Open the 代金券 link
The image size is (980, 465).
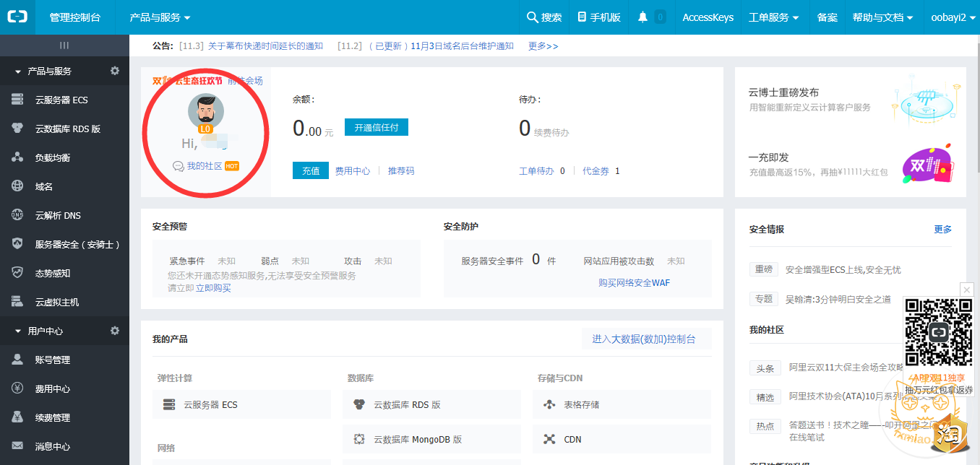click(x=596, y=171)
